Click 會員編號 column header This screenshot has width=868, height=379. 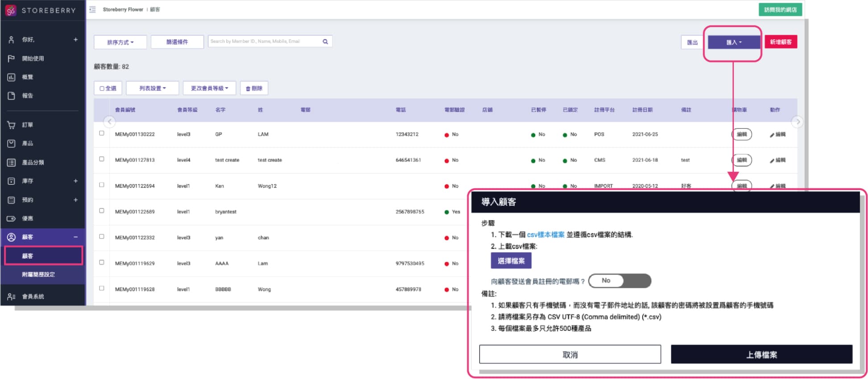125,110
